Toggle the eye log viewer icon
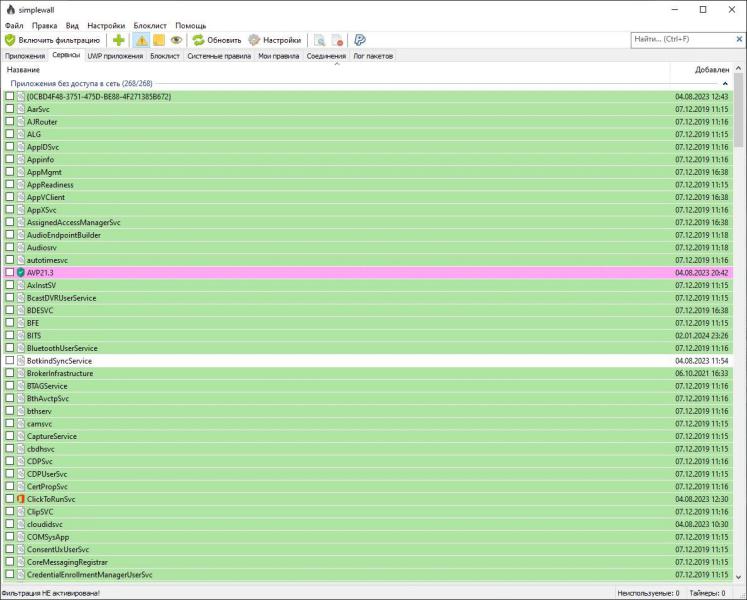This screenshot has height=600, width=747. coord(176,41)
